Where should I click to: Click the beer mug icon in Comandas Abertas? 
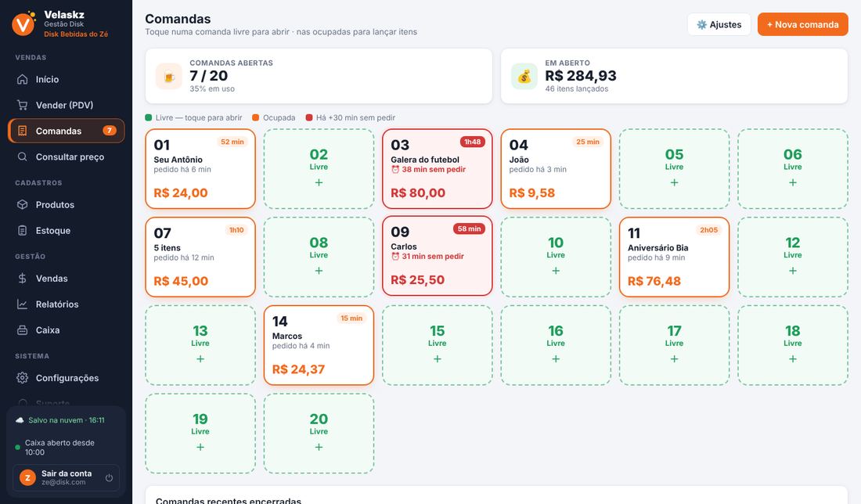(x=168, y=76)
